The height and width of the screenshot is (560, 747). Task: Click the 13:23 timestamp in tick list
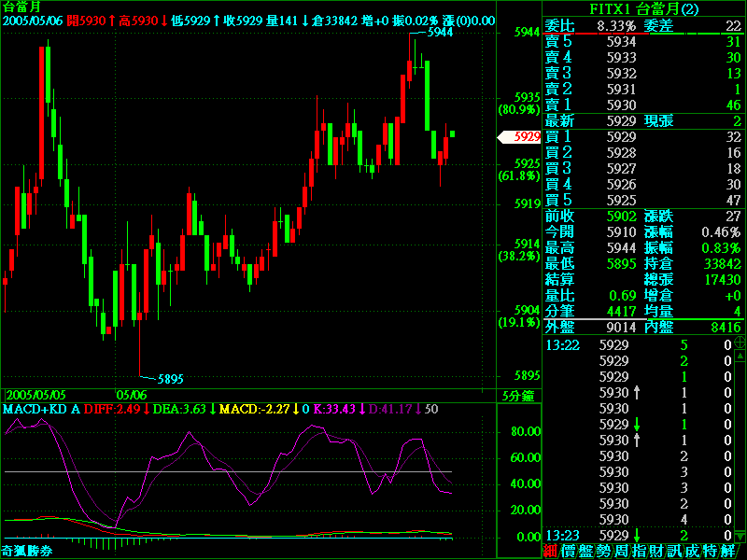(563, 535)
